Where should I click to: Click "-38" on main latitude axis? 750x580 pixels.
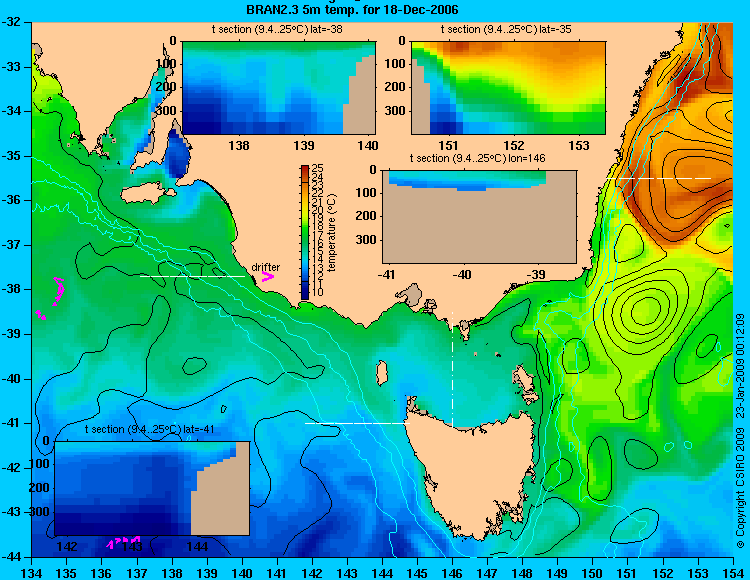coord(11,289)
